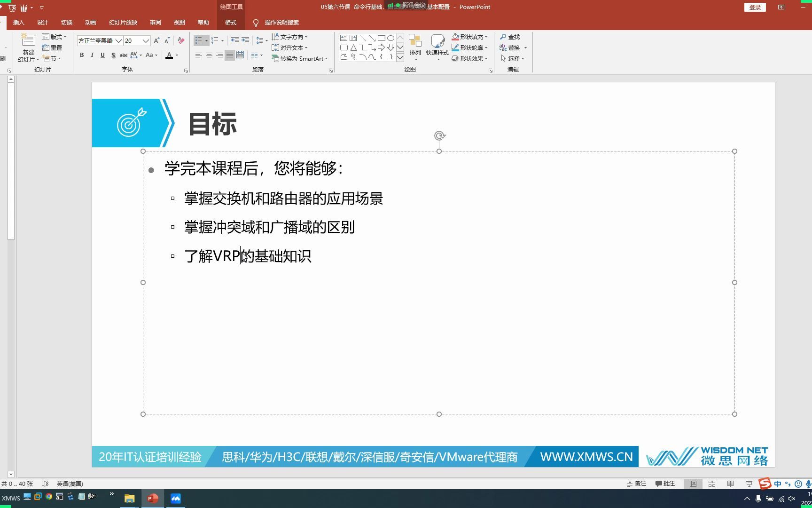Increase font size with the larger A icon
The height and width of the screenshot is (508, 812).
pyautogui.click(x=156, y=41)
